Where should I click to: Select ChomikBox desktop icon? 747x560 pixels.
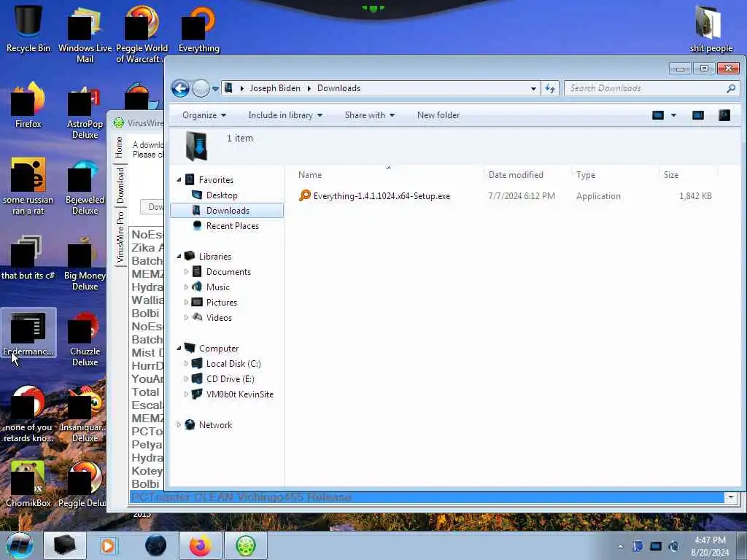click(28, 484)
